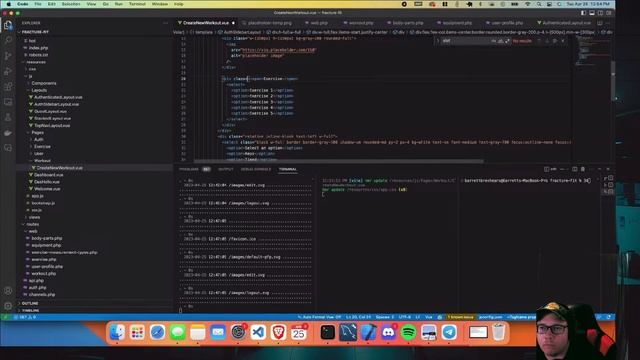Image resolution: width=640 pixels, height=360 pixels.
Task: Switch to CreateNewWorkout.vue editor tab
Action: coord(206,23)
